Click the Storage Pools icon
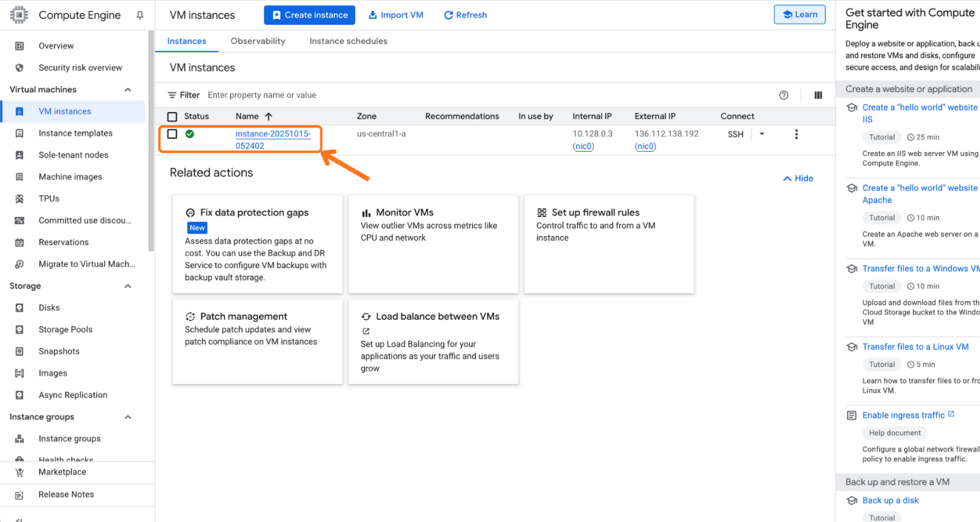 tap(19, 329)
